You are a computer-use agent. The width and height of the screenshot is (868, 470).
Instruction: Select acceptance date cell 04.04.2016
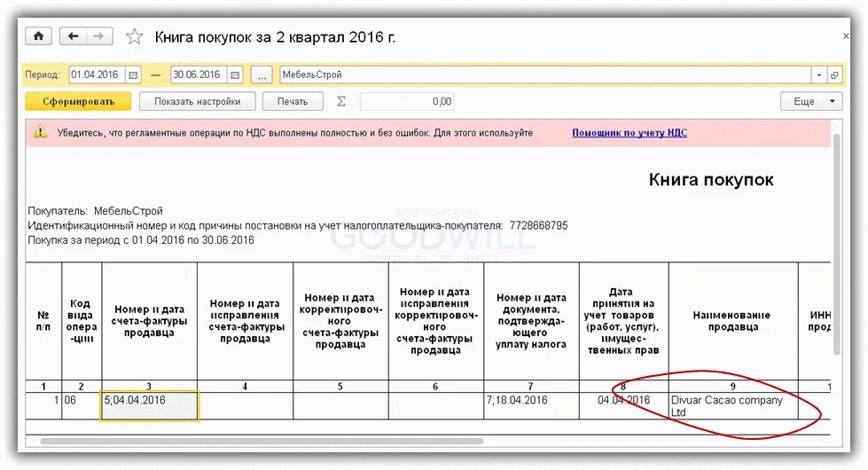(x=624, y=406)
